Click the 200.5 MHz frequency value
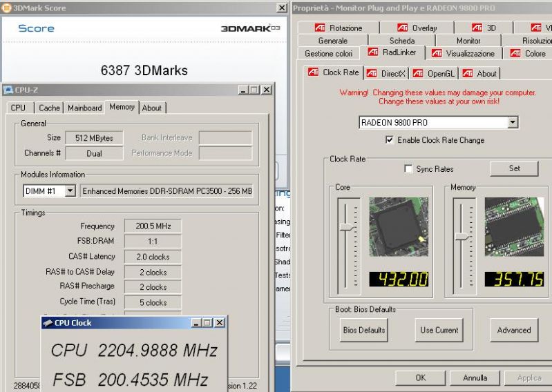The height and width of the screenshot is (392, 552). [153, 226]
